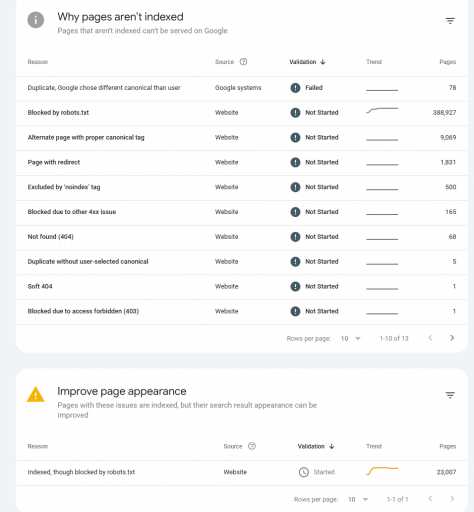Open Blocked by robots.txt row
The height and width of the screenshot is (512, 474).
(x=242, y=113)
